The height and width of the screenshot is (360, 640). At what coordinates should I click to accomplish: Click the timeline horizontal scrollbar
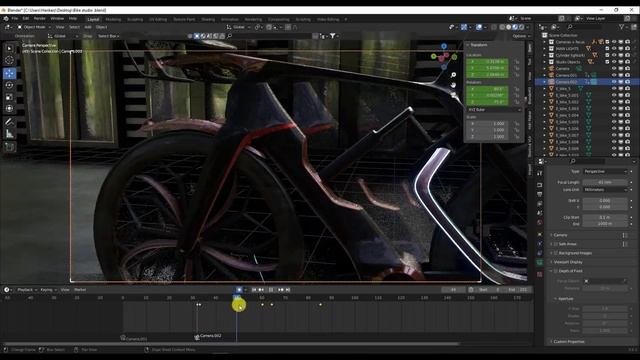coord(231,344)
